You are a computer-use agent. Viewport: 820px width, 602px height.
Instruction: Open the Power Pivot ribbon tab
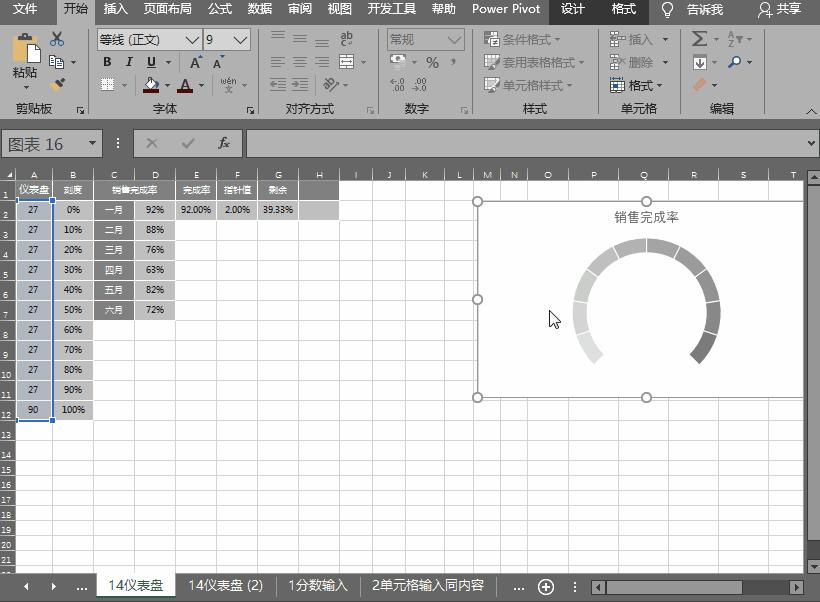click(505, 10)
